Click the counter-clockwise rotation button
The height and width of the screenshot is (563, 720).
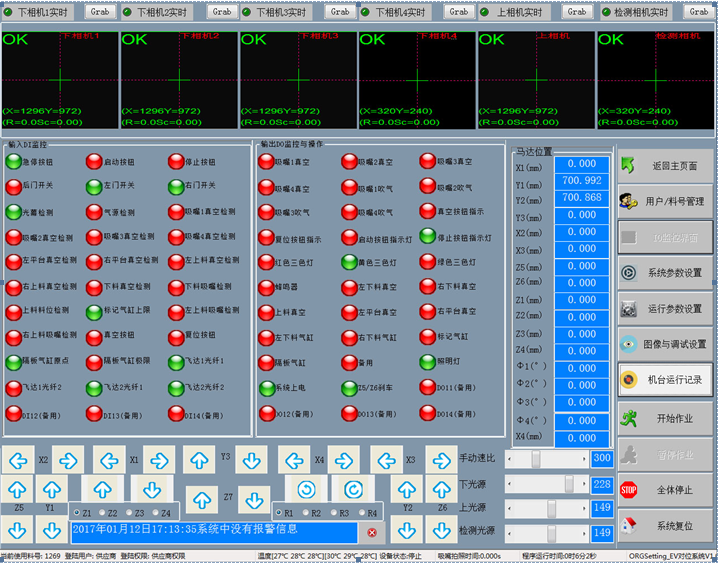[308, 489]
